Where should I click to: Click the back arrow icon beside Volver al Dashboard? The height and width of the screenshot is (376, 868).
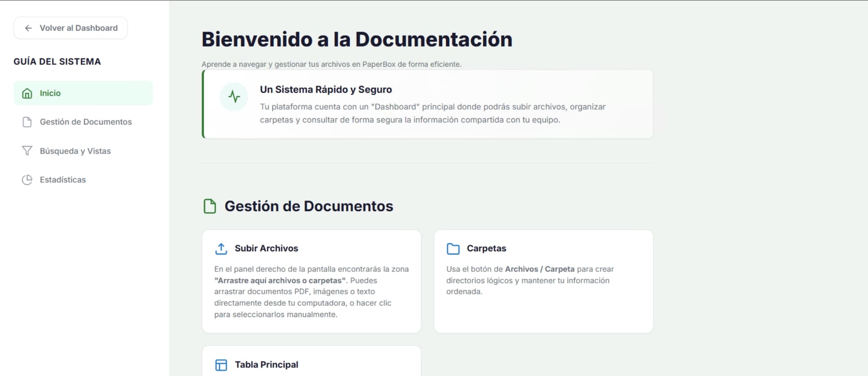click(28, 28)
